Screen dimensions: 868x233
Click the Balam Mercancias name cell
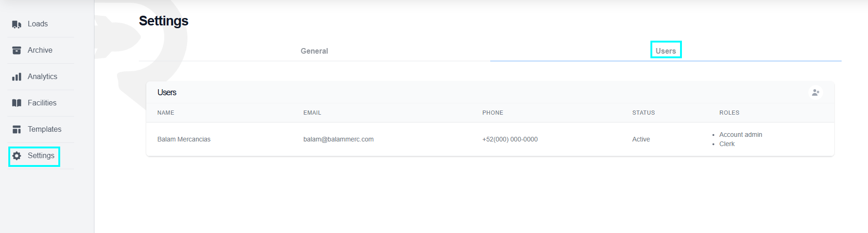point(184,139)
